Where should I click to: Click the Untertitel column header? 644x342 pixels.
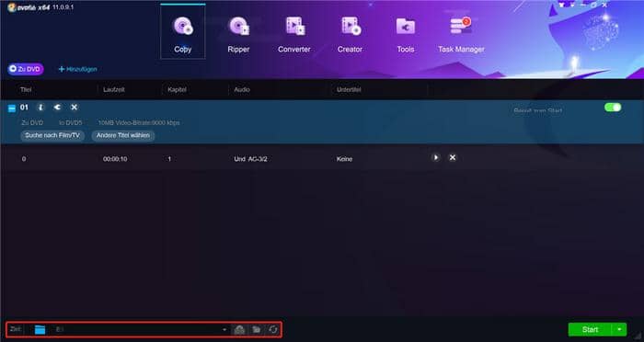[349, 89]
